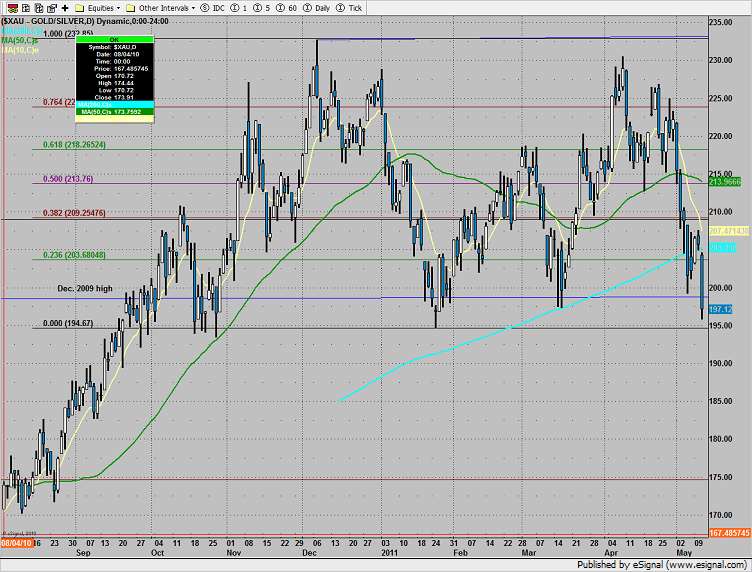Click the May month label on time axis

pos(683,553)
